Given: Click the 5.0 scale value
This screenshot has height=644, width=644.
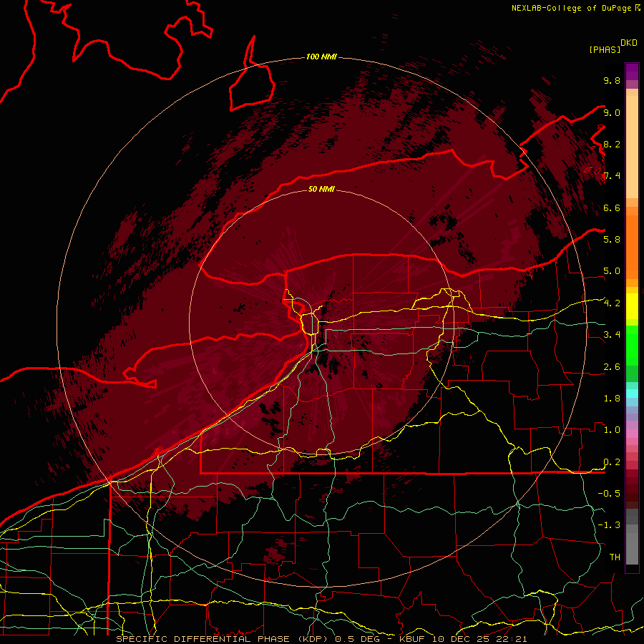Looking at the screenshot, I should (x=612, y=271).
